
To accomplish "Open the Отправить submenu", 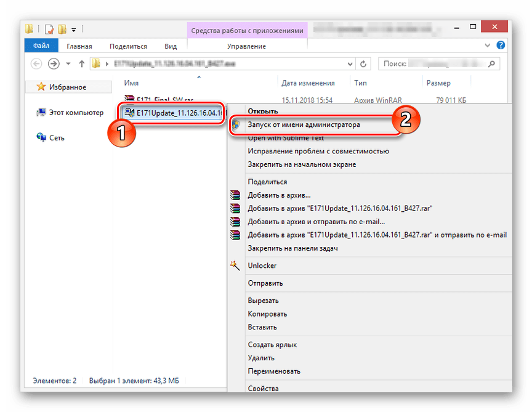I will [x=265, y=283].
